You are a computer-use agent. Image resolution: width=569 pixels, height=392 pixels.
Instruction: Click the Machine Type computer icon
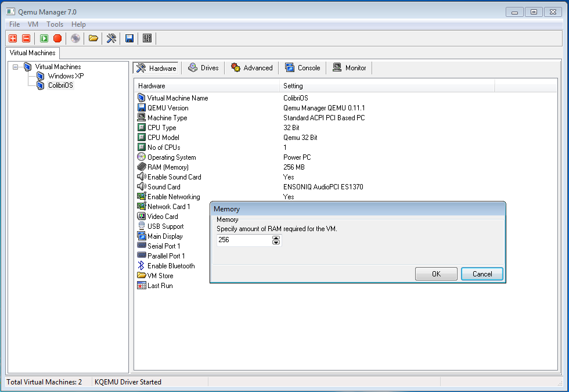pos(142,117)
